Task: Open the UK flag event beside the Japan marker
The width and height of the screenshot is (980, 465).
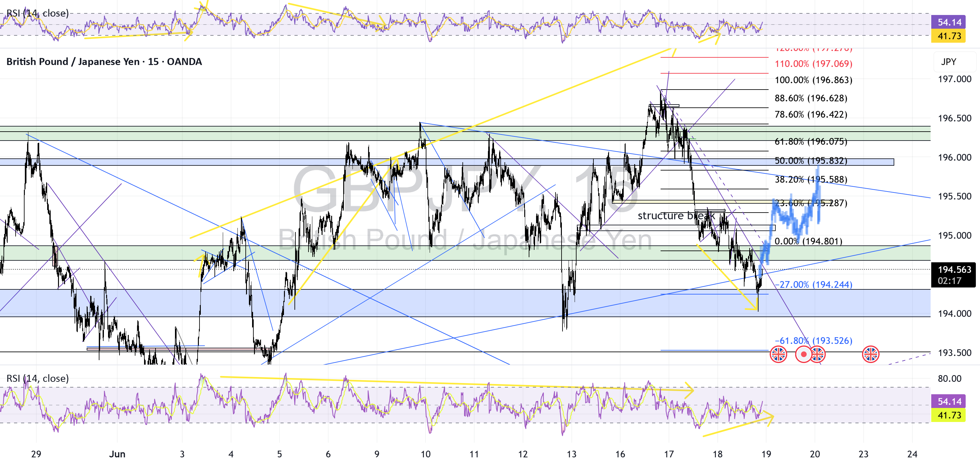Action: (x=817, y=355)
